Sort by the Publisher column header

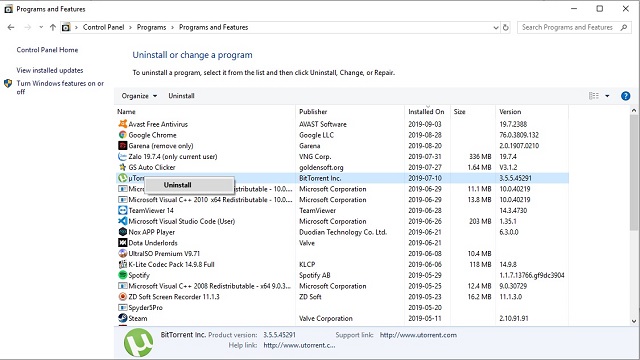pyautogui.click(x=350, y=111)
